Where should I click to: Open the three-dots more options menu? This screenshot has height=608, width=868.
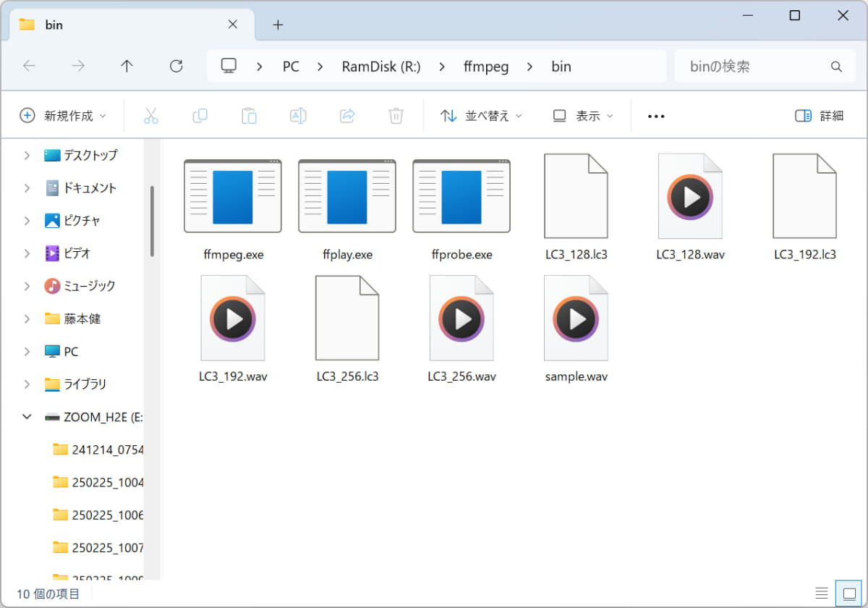pos(656,116)
